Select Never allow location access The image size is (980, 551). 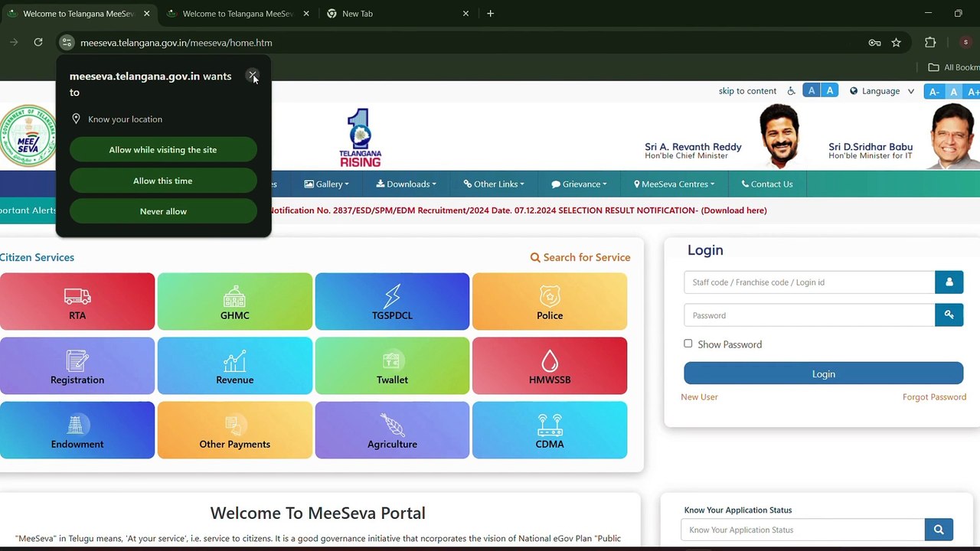coord(163,211)
